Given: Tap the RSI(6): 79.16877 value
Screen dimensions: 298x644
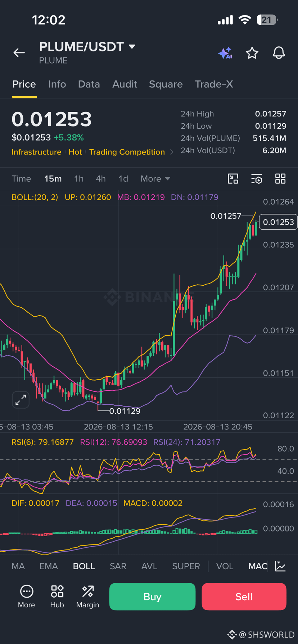Looking at the screenshot, I should coord(42,442).
